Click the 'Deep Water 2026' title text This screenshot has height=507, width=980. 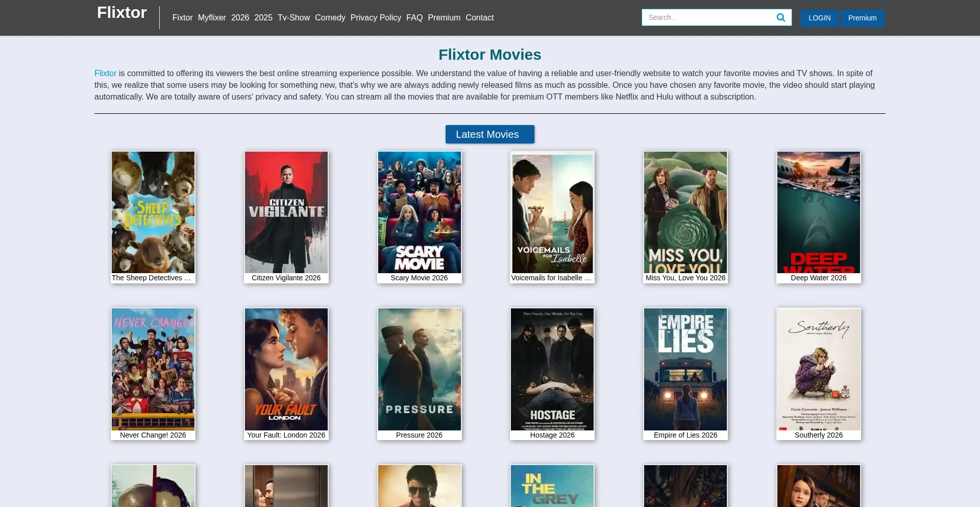click(x=819, y=278)
